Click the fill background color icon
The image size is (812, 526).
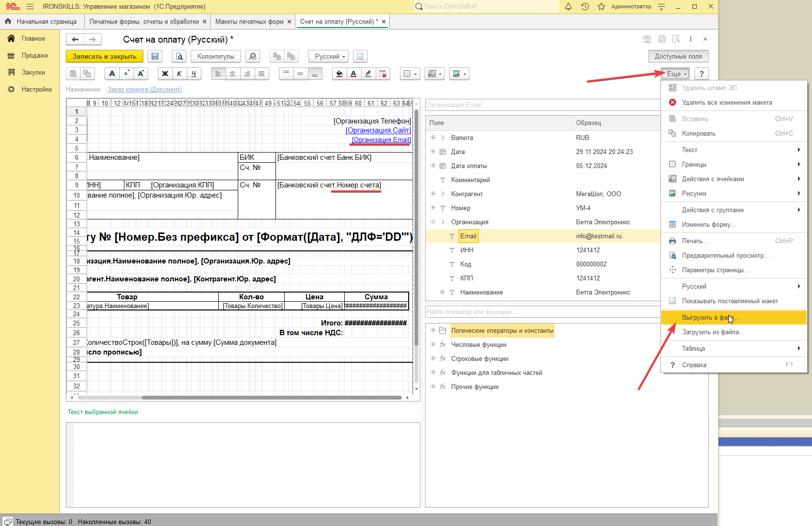pos(339,74)
